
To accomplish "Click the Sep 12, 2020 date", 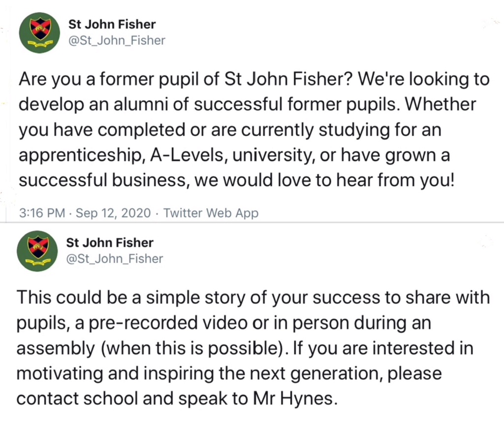I will tap(113, 213).
